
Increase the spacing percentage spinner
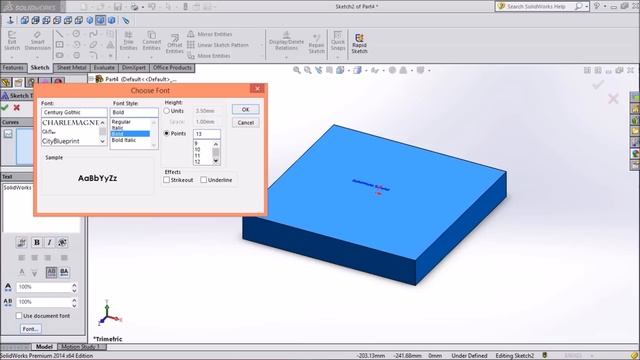[x=74, y=300]
